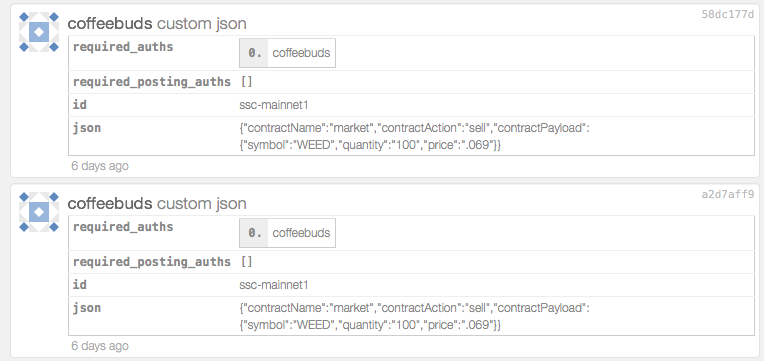This screenshot has height=361, width=764.
Task: Open transaction hash a2d7aff9
Action: 727,194
